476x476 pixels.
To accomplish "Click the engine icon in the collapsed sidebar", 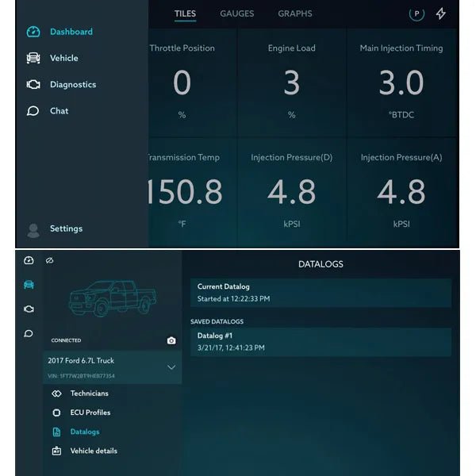I will pos(29,309).
